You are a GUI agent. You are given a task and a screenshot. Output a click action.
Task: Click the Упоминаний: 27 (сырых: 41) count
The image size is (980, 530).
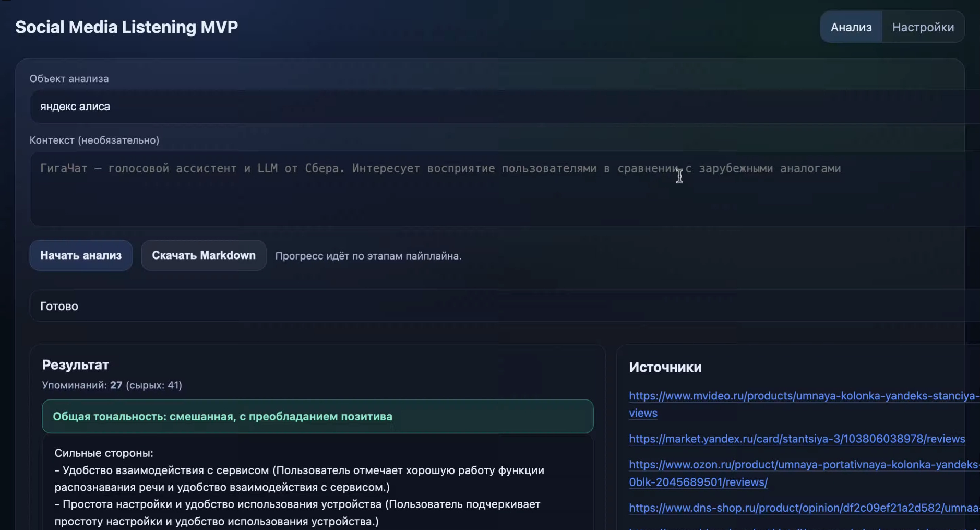[x=112, y=385]
